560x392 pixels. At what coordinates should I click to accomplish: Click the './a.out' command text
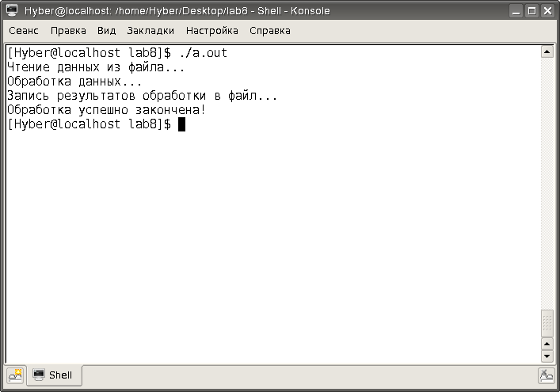point(203,53)
